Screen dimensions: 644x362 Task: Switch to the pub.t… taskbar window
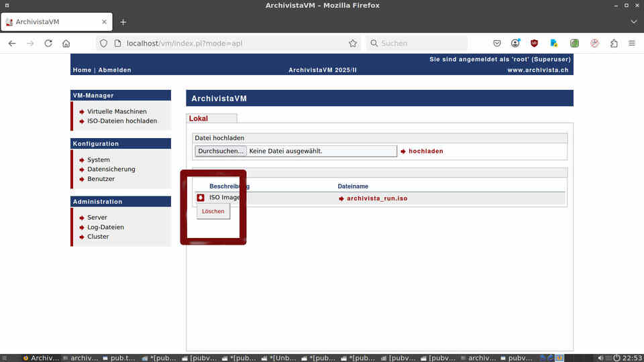[x=119, y=358]
